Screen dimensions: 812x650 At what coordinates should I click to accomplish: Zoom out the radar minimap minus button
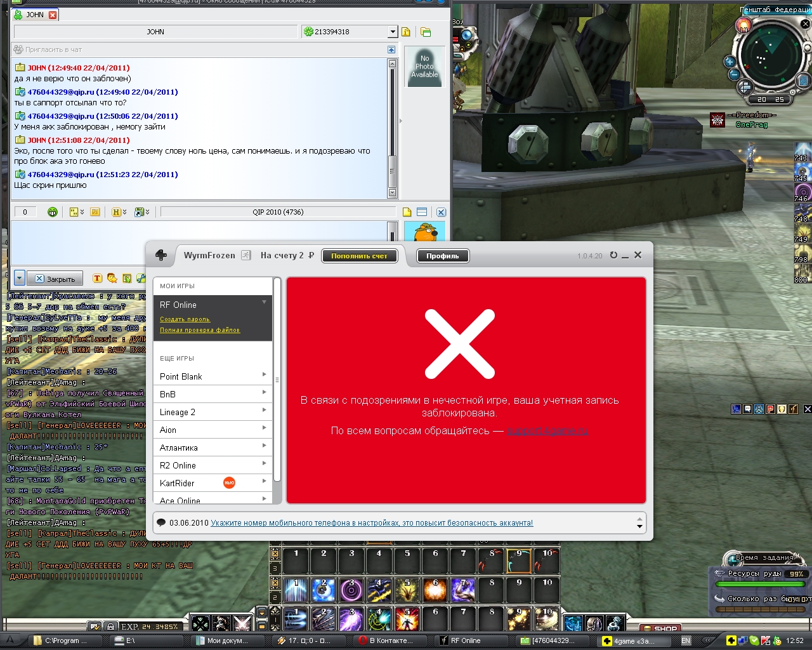coord(734,74)
